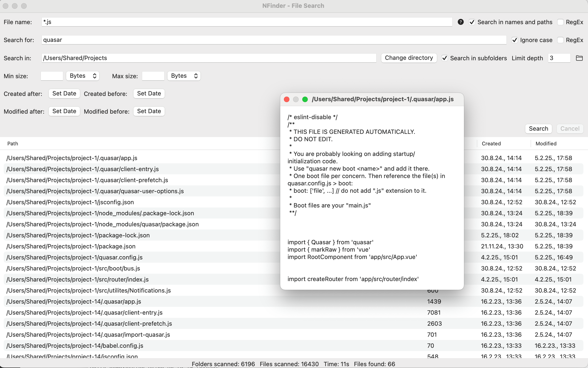Click the preview window title path
Image resolution: width=588 pixels, height=368 pixels.
coord(383,99)
